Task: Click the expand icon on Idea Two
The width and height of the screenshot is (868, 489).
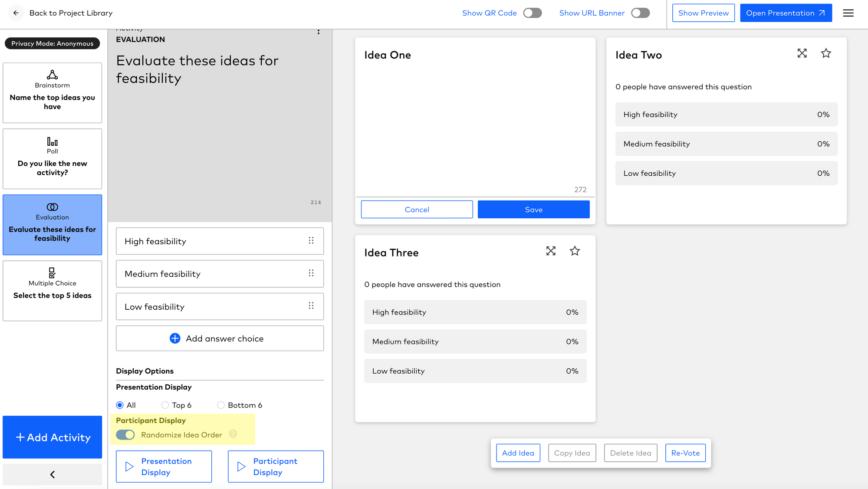Action: tap(802, 53)
